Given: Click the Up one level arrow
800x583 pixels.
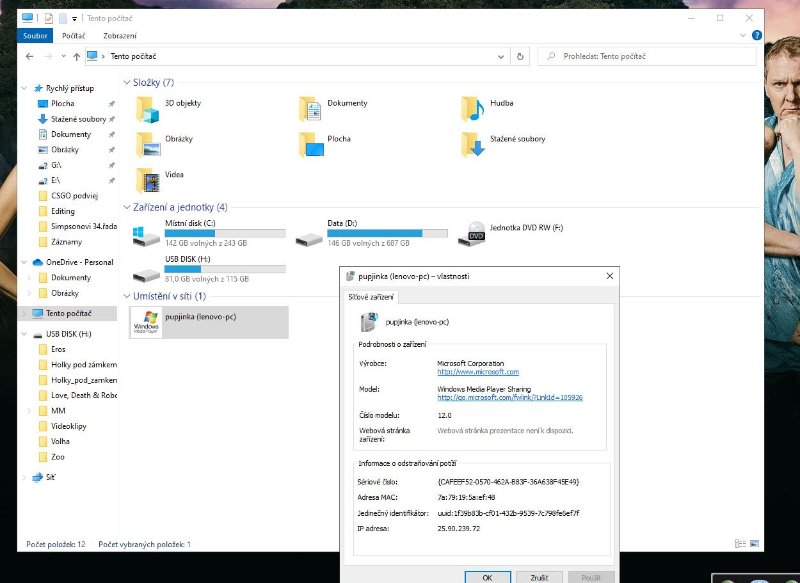Looking at the screenshot, I should tap(77, 57).
